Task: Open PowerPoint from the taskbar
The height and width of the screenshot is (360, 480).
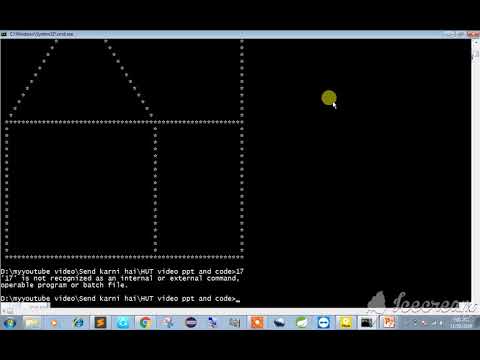Action: (389, 323)
